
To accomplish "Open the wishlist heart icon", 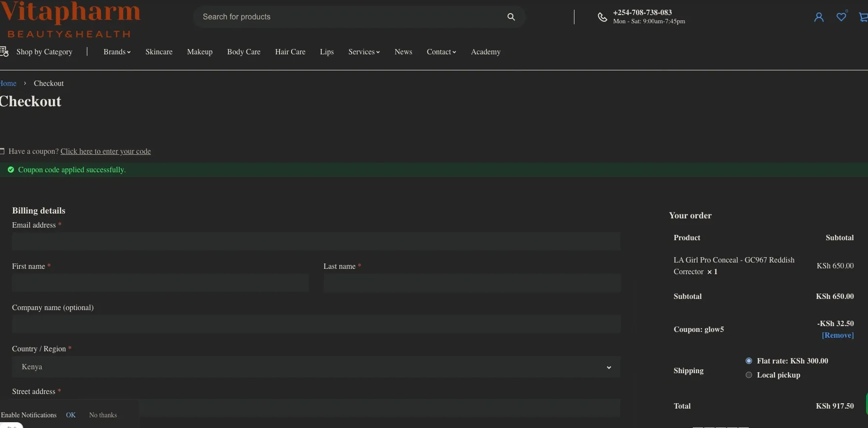I will [x=841, y=17].
